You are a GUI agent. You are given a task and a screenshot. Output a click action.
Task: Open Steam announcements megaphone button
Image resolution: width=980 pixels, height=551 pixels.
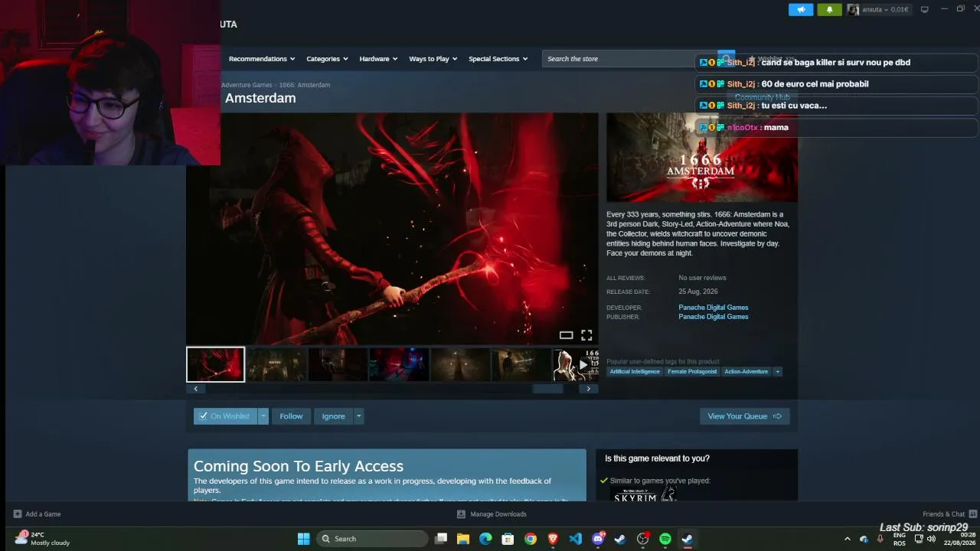tap(801, 9)
